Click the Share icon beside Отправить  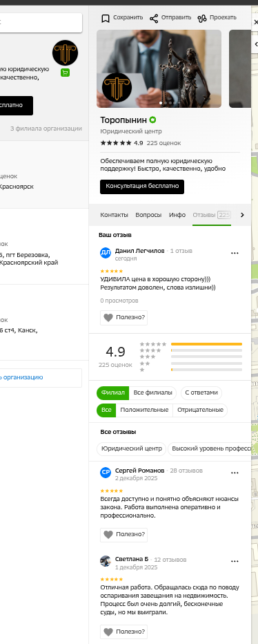click(154, 18)
